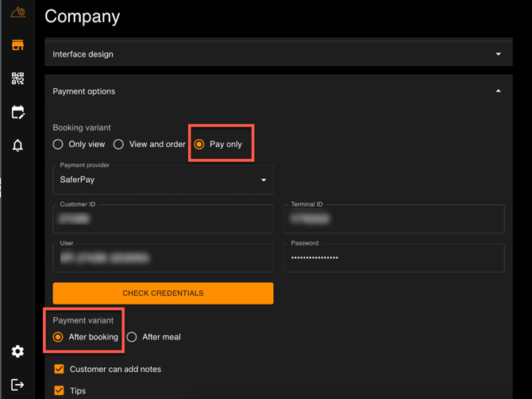Viewport: 532px width, 399px height.
Task: Click into the Password field
Action: coord(394,258)
